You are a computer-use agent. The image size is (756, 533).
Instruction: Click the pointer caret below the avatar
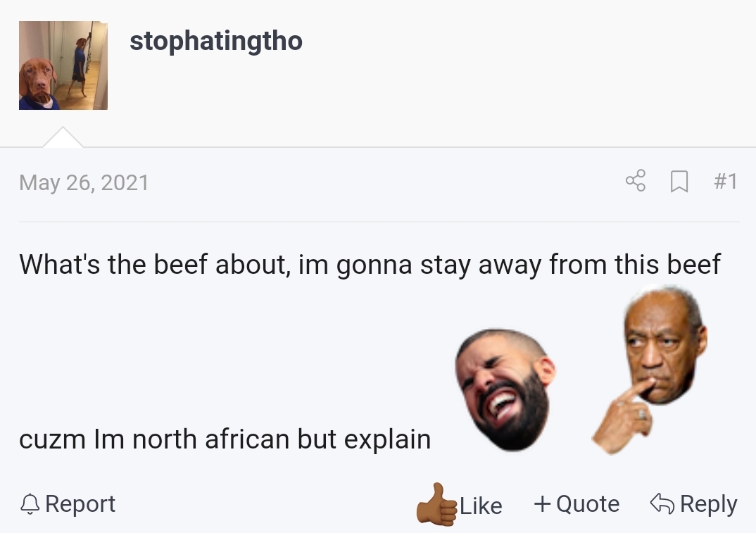(x=63, y=138)
